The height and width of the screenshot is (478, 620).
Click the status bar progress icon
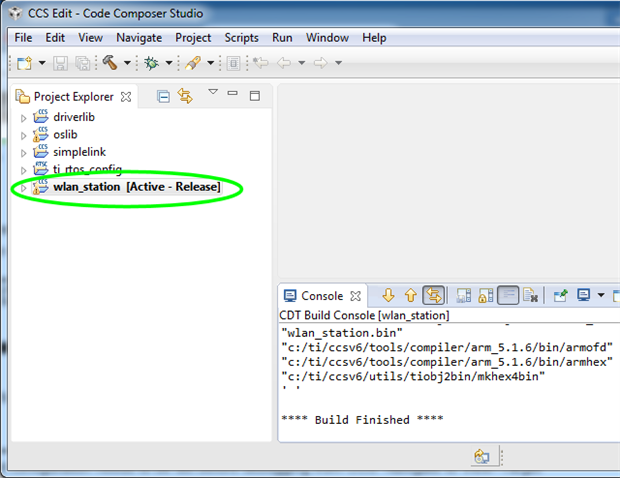click(482, 457)
